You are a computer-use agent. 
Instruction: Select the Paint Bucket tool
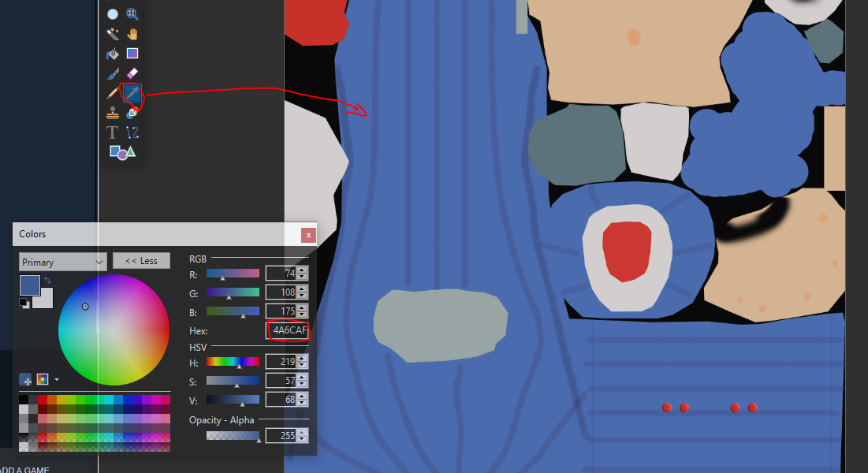[113, 54]
